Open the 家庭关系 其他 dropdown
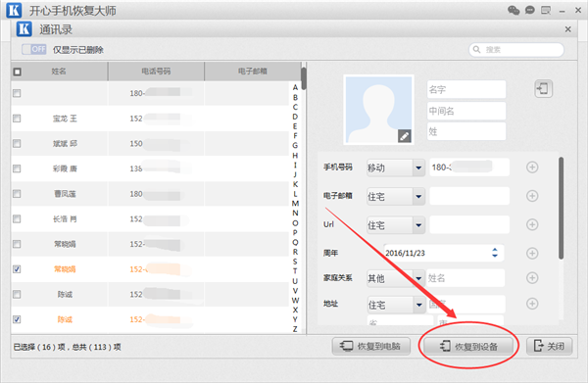Viewport: 588px width, 383px height. tap(418, 278)
